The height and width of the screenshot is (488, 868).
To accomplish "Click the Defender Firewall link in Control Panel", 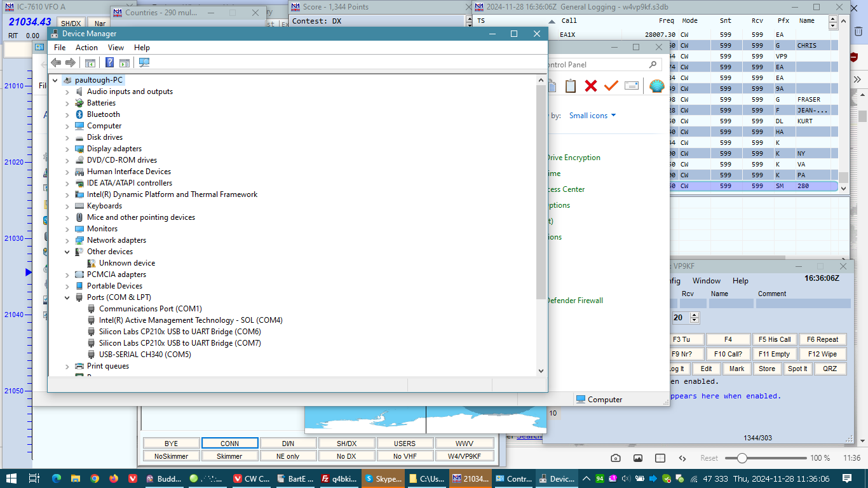I will coord(574,301).
